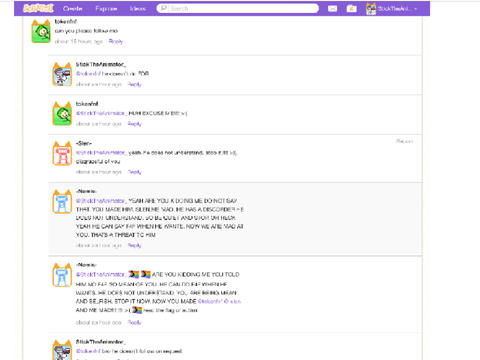Report the -Sier- comment

(404, 141)
